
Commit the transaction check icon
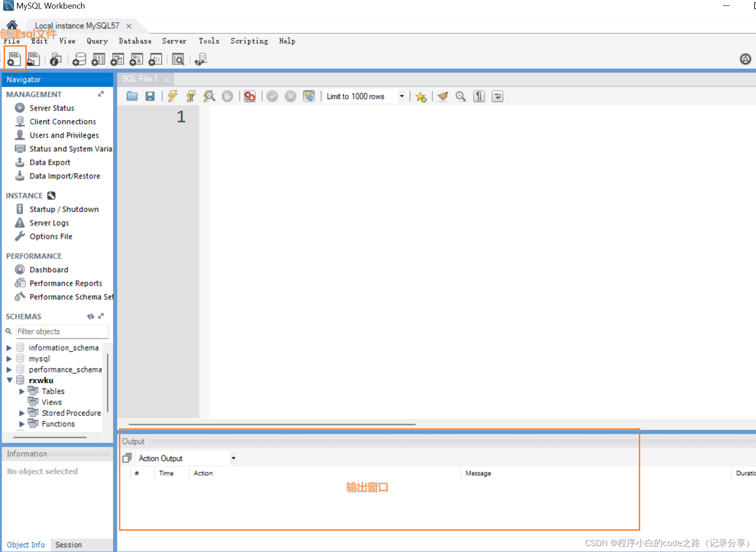[x=272, y=96]
